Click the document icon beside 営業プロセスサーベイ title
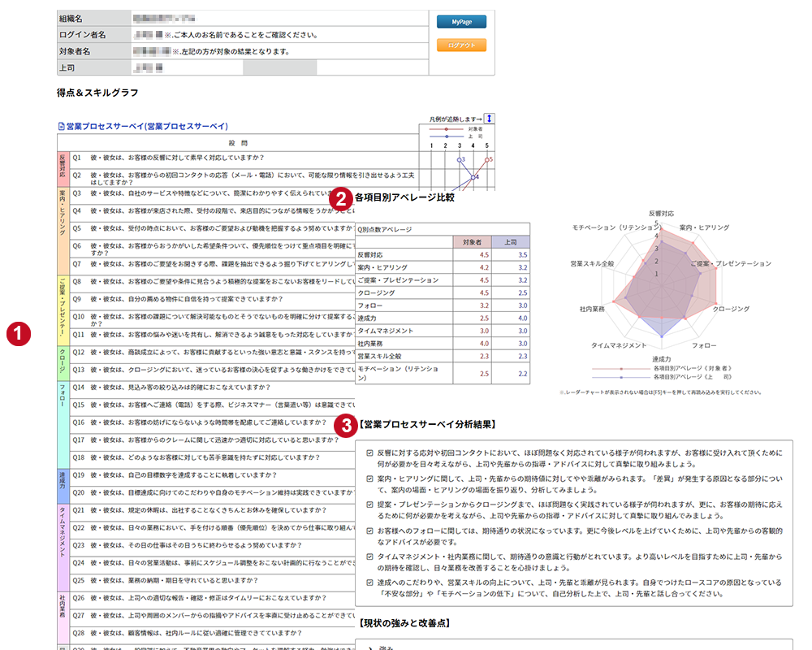Image resolution: width=812 pixels, height=650 pixels. tap(61, 127)
